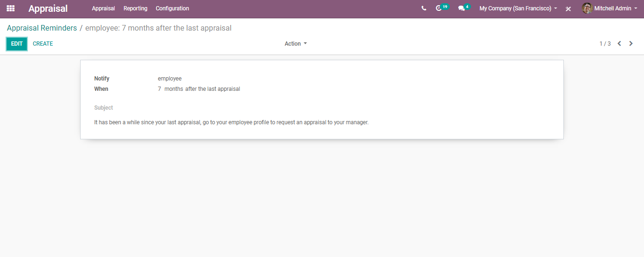The image size is (644, 257).
Task: Click Mitchell Admin avatar picture
Action: pyautogui.click(x=587, y=8)
